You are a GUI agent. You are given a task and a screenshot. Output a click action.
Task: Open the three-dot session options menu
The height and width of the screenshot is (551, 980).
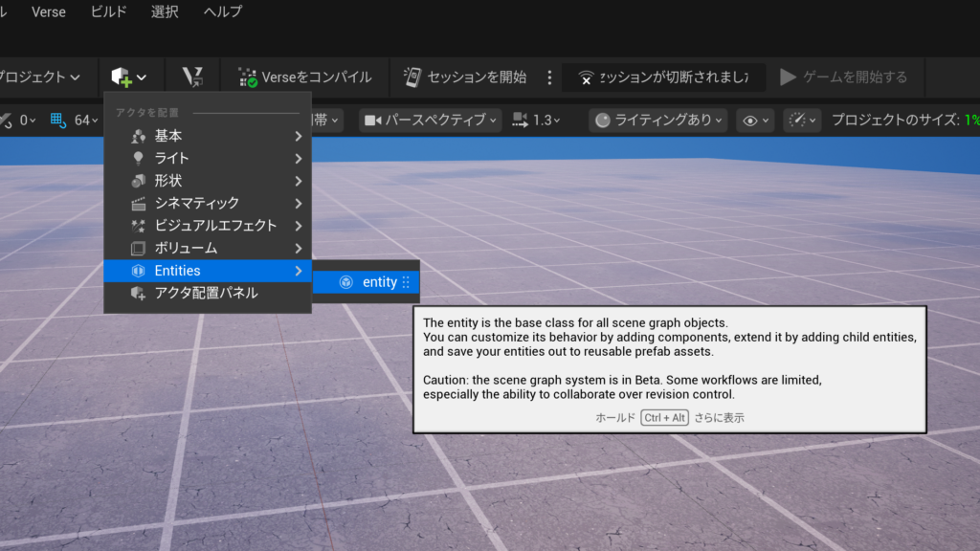click(x=549, y=77)
